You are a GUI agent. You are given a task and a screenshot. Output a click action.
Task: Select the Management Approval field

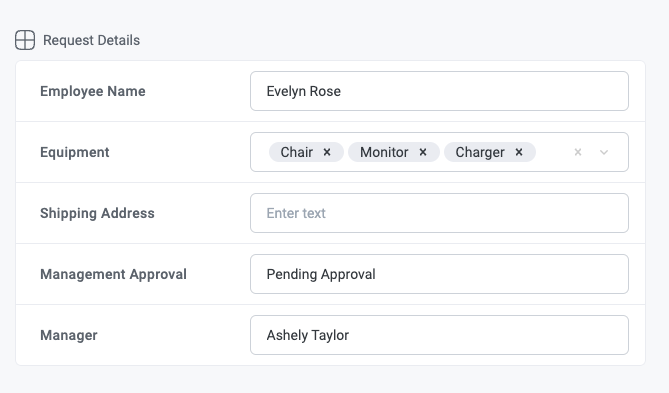[439, 274]
